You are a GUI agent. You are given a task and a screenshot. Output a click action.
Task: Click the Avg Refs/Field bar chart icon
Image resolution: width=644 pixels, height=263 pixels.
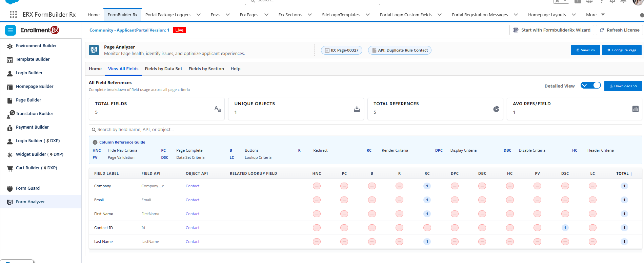(x=635, y=109)
